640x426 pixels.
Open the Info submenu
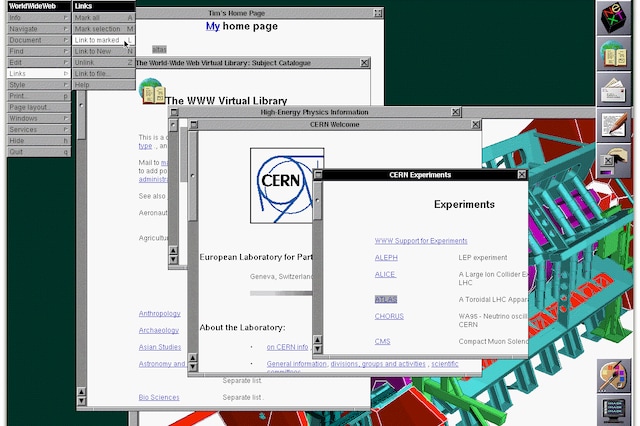39,18
